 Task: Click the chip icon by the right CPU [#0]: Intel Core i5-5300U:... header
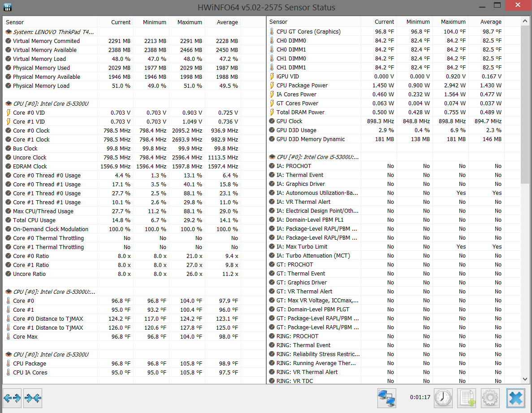(272, 157)
